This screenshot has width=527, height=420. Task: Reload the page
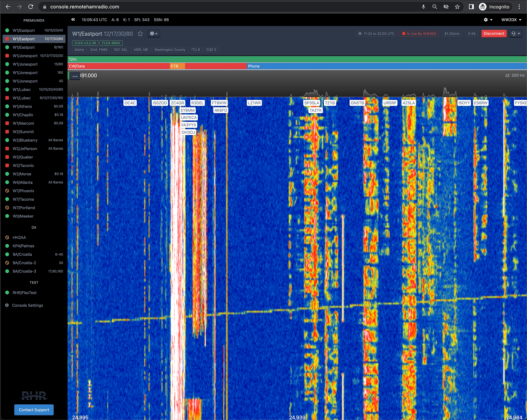[x=31, y=7]
